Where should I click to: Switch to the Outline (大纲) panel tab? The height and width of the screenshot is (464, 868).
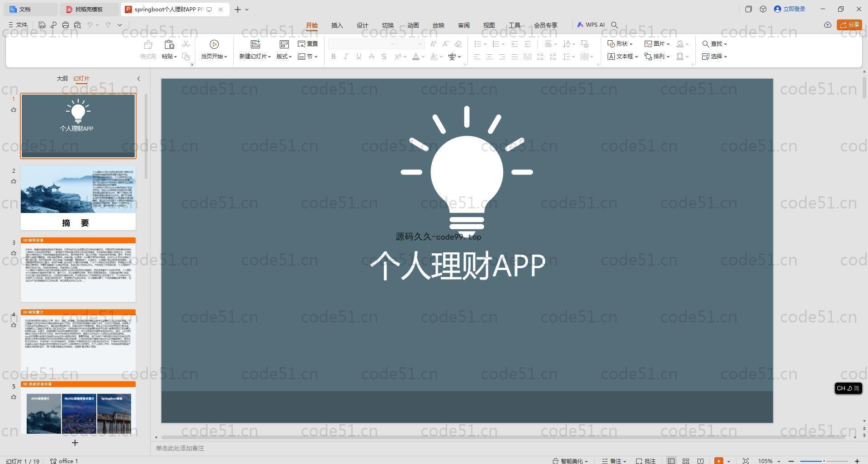[x=62, y=78]
